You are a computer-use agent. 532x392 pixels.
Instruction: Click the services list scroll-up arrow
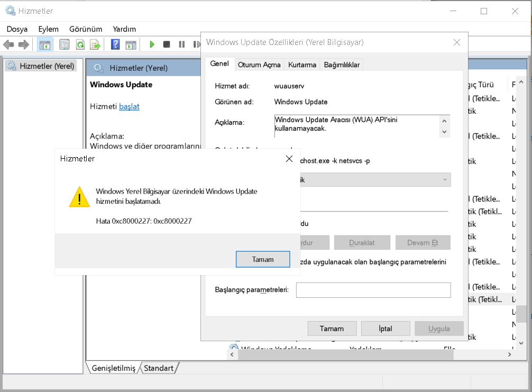pos(521,82)
